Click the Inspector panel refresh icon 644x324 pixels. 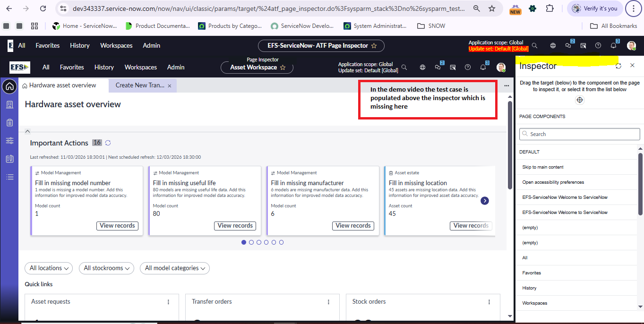[x=618, y=66]
